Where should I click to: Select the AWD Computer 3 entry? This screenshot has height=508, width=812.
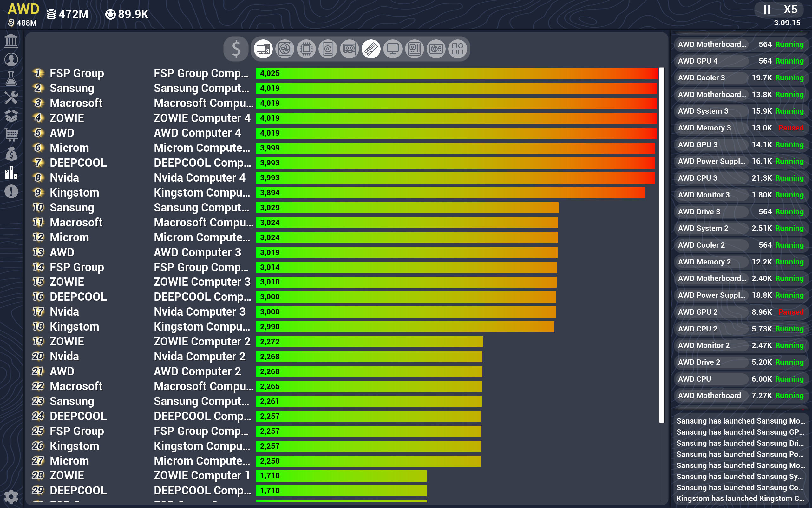197,252
